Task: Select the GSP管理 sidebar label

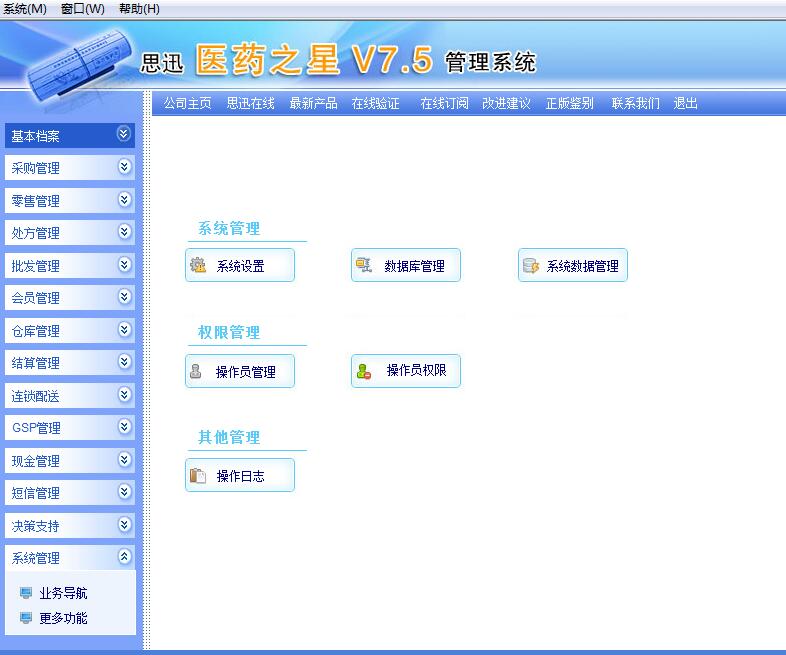Action: pos(36,428)
